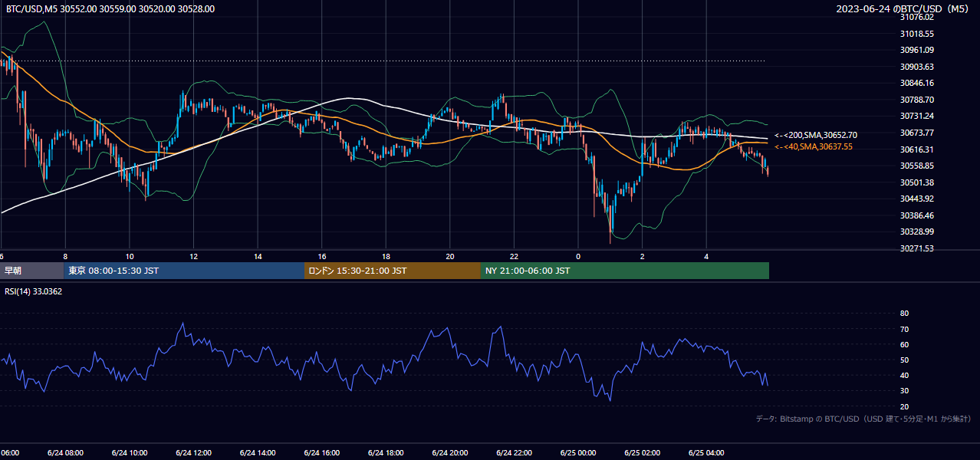Viewport: 980px width, 460px height.
Task: Click price axis value 30443.92
Action: 916,199
